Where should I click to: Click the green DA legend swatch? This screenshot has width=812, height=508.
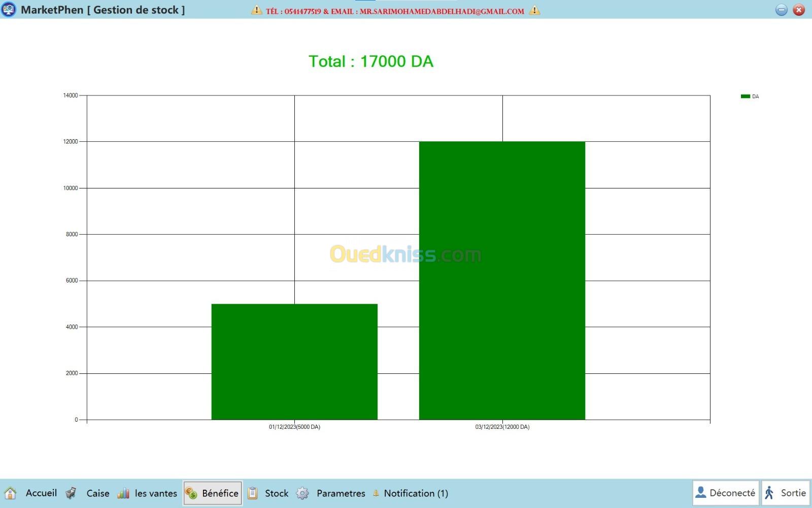746,97
